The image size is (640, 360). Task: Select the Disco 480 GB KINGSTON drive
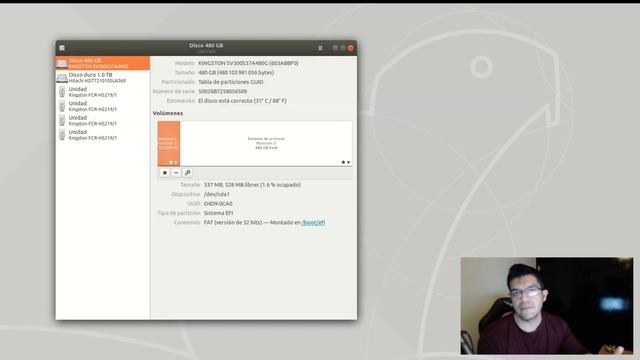[103, 63]
